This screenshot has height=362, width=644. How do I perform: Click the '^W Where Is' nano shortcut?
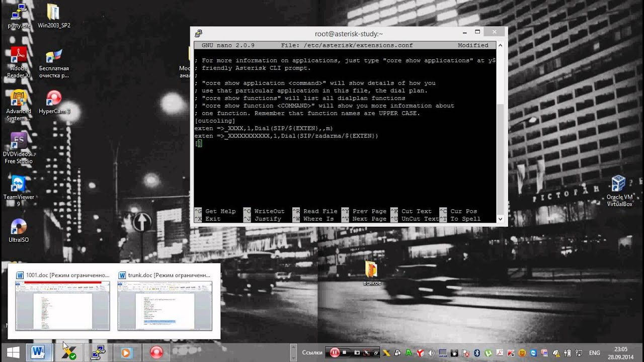[313, 219]
